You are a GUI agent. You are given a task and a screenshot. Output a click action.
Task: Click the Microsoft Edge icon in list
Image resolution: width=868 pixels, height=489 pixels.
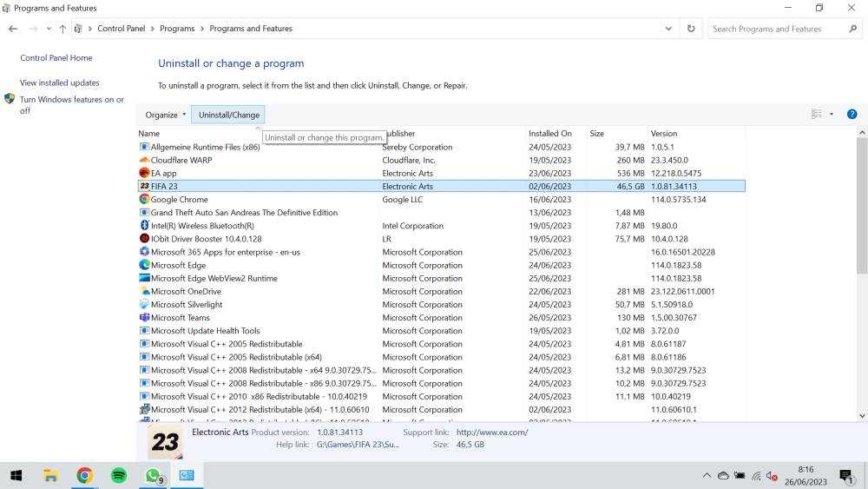point(144,265)
